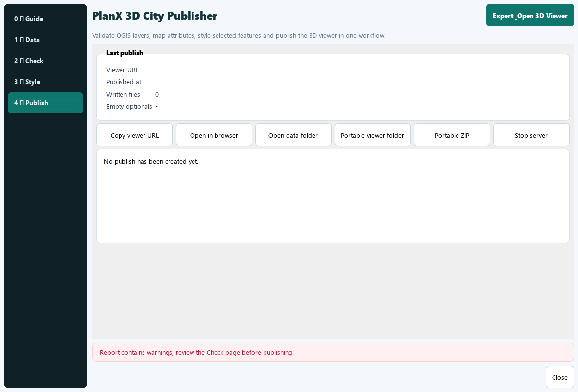This screenshot has height=392, width=578.
Task: Click the Written files value 0
Action: click(x=157, y=95)
